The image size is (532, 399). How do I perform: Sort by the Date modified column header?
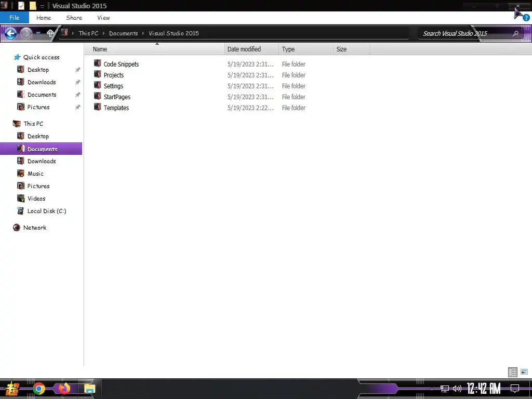click(x=251, y=49)
